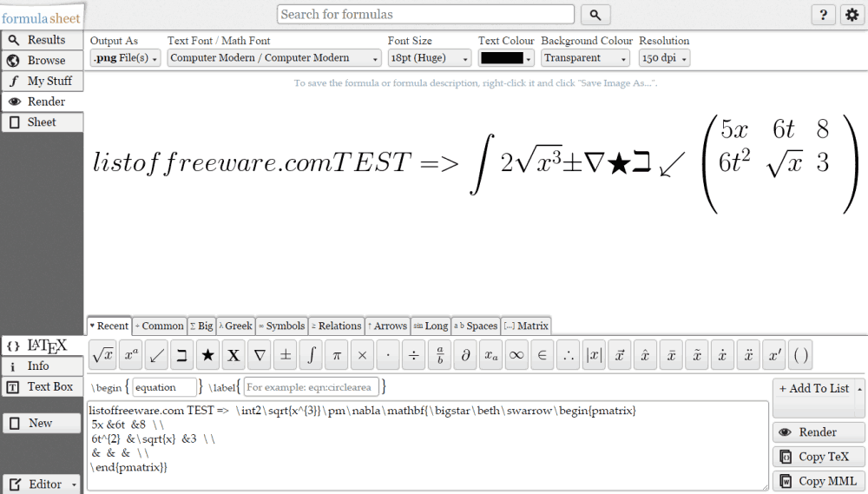Insert integral symbol
Viewport: 868px width, 494px height.
311,355
